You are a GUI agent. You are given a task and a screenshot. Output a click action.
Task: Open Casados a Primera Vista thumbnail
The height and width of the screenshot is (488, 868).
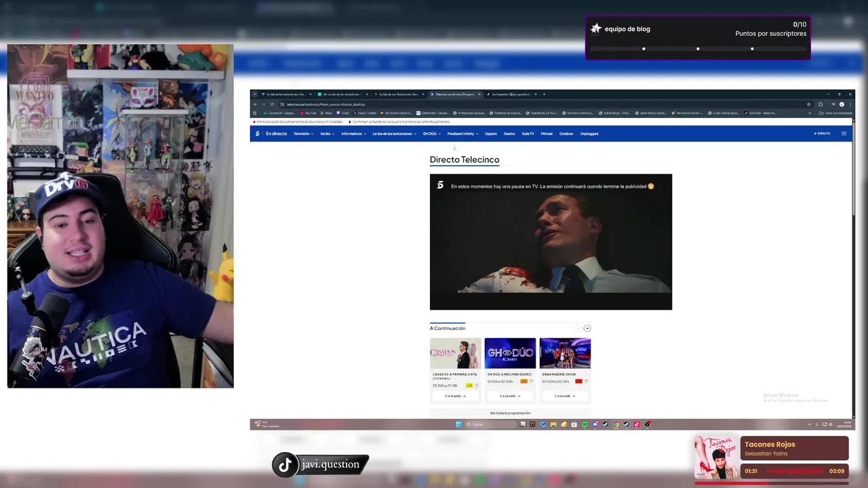tap(455, 353)
